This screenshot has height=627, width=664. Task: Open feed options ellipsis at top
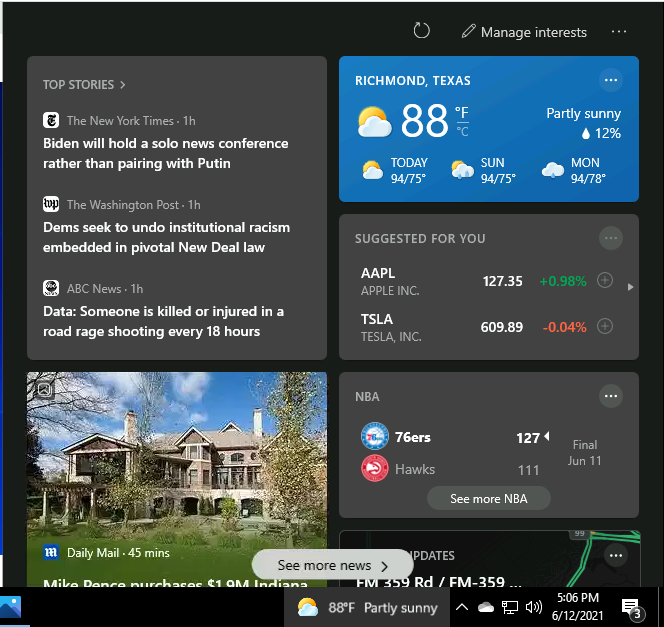pyautogui.click(x=619, y=32)
